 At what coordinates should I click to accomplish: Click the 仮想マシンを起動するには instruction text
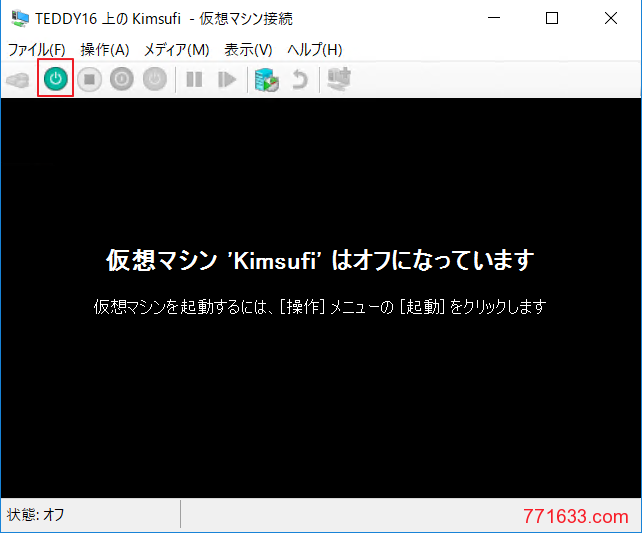pos(319,307)
